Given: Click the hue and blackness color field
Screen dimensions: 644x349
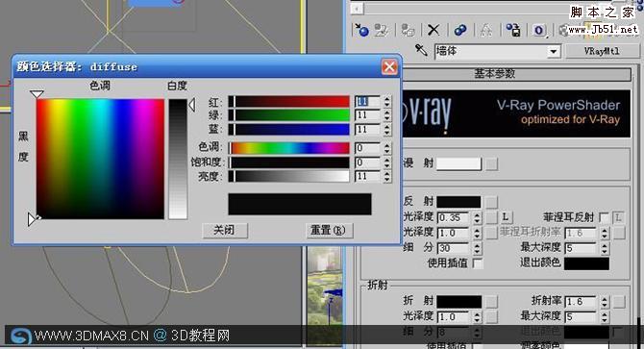Looking at the screenshot, I should [x=100, y=159].
